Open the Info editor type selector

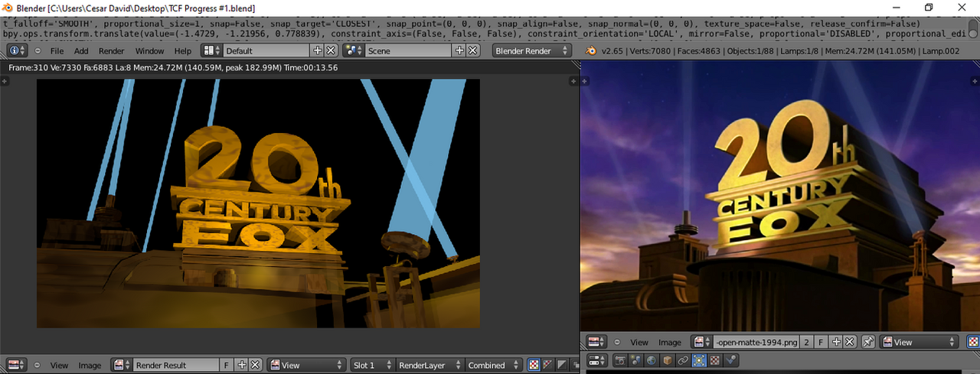(x=18, y=50)
